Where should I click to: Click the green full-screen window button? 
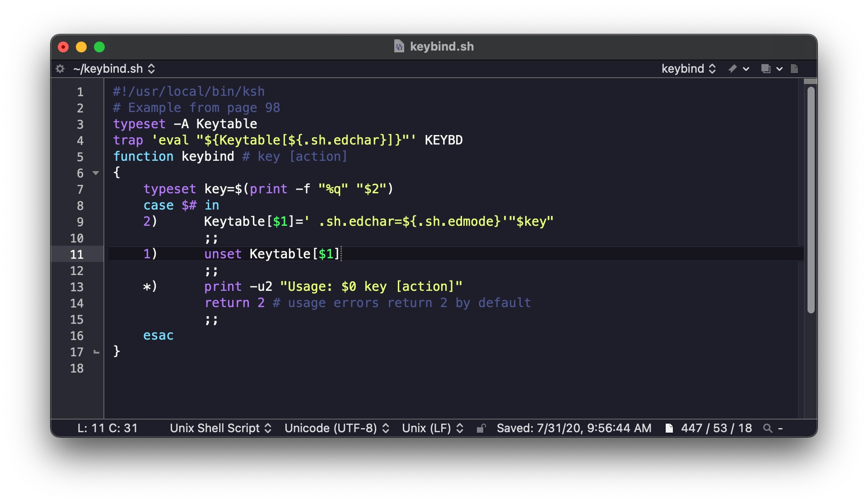(99, 47)
